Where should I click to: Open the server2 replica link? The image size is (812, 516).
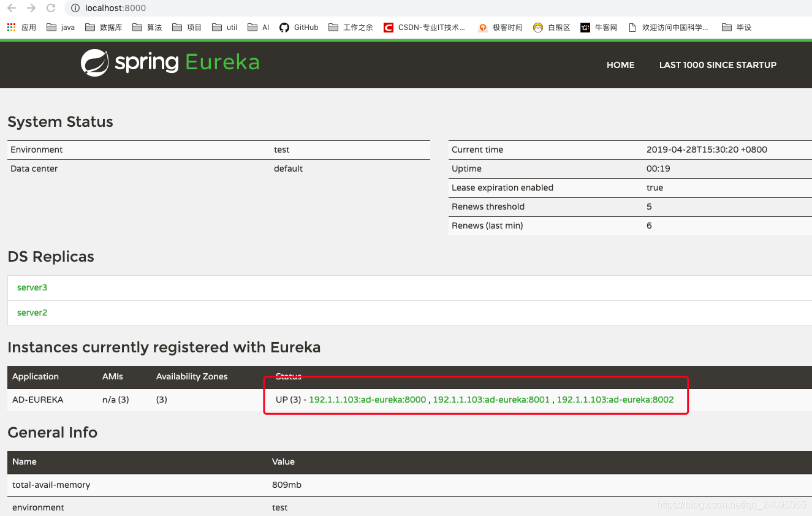[x=32, y=313]
